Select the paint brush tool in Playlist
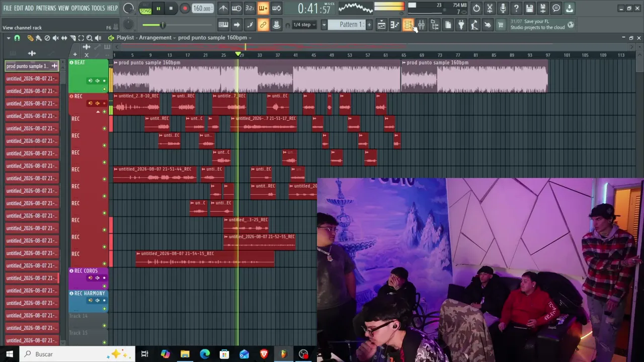Image resolution: width=644 pixels, height=362 pixels. tap(39, 38)
